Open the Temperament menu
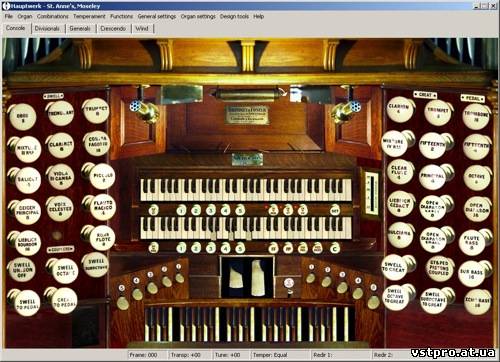 89,16
